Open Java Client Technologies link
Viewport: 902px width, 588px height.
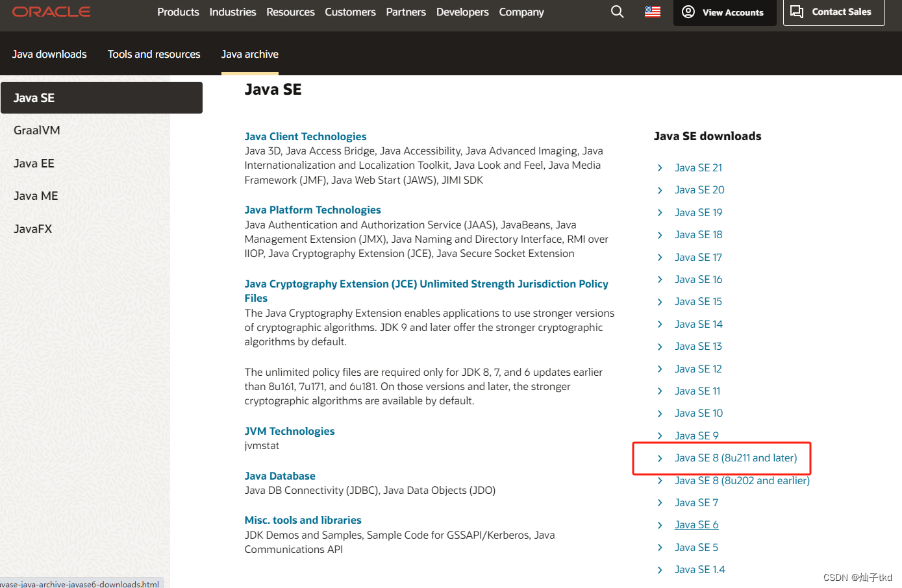305,136
